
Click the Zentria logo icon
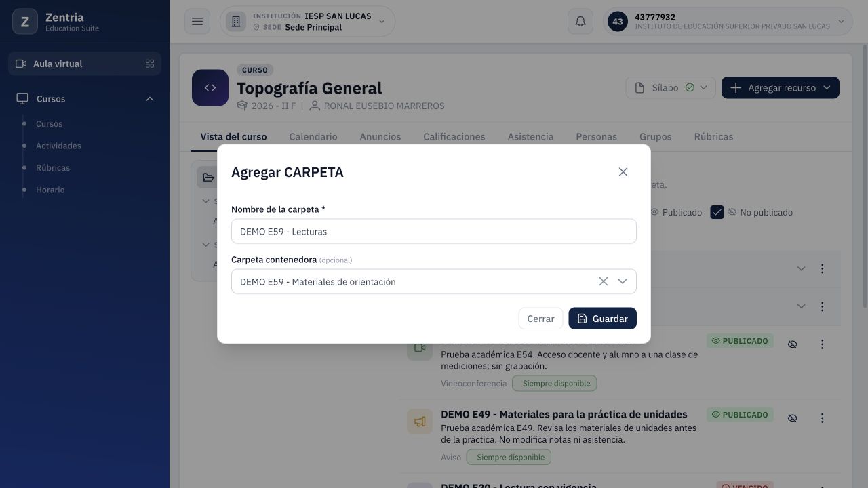click(25, 22)
